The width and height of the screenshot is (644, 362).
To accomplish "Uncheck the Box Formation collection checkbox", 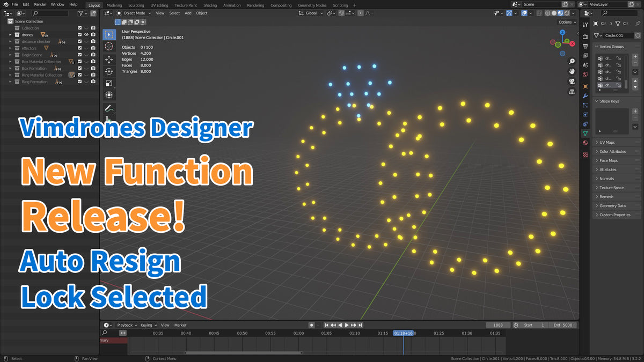I will click(80, 68).
